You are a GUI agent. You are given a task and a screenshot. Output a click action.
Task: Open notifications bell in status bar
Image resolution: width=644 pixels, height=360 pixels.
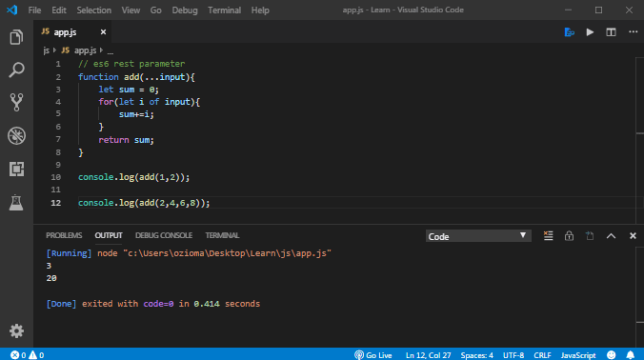coord(630,355)
